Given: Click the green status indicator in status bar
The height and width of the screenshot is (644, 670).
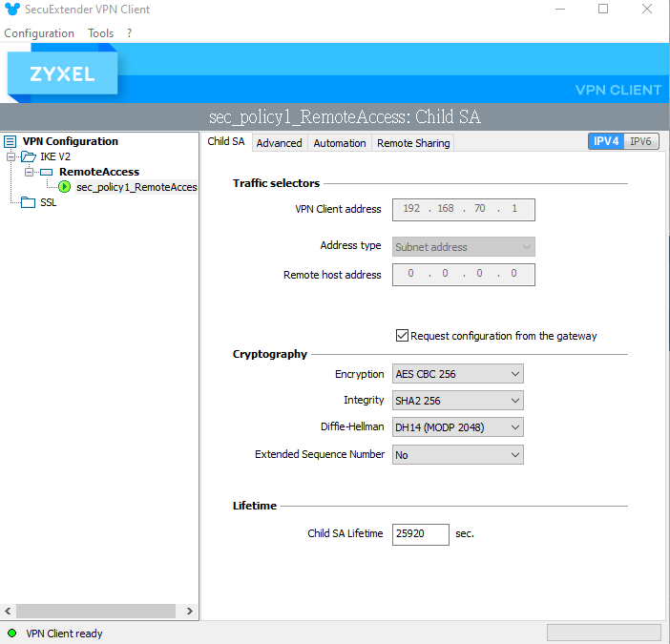Looking at the screenshot, I should pyautogui.click(x=12, y=633).
